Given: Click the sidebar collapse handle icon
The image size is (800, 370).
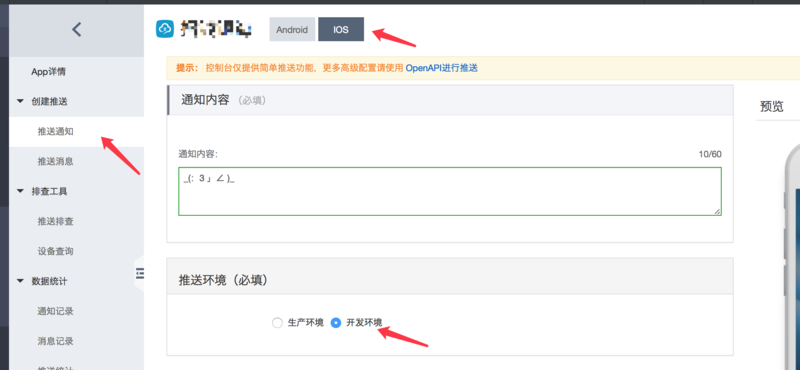Looking at the screenshot, I should tap(139, 274).
